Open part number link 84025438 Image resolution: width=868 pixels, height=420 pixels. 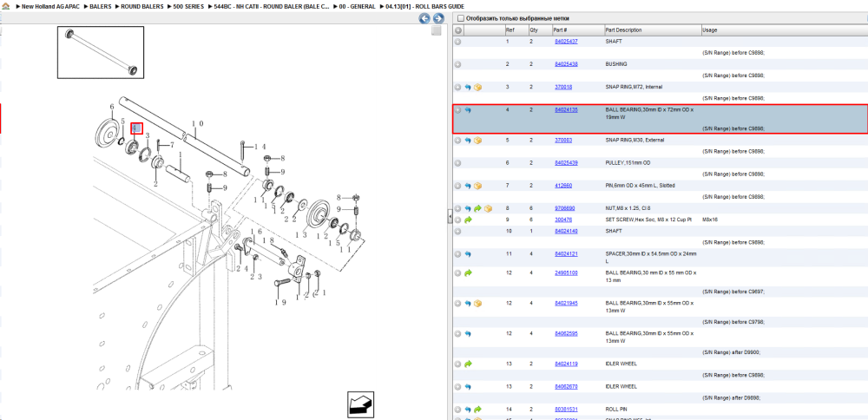566,64
